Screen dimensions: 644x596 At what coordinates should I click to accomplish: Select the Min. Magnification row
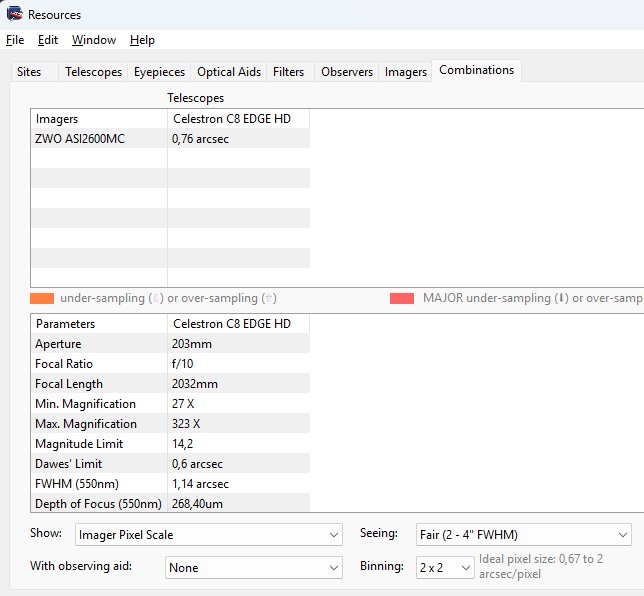(170, 403)
